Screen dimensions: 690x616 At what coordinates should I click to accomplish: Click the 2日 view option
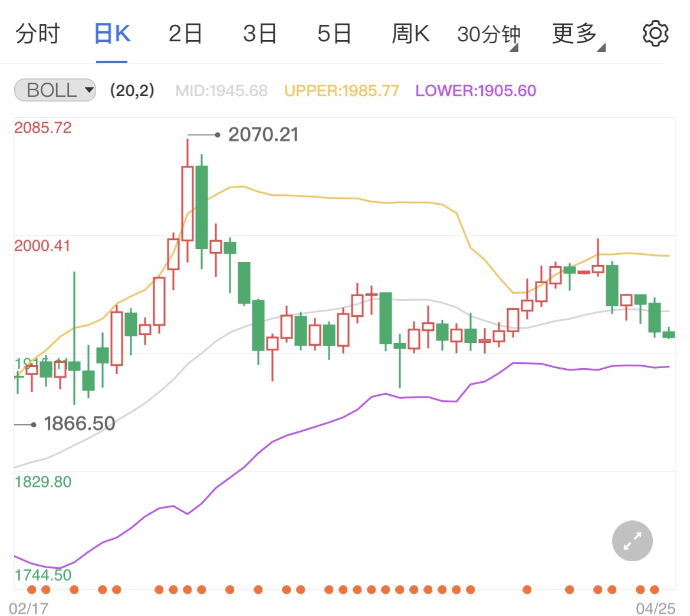point(185,33)
